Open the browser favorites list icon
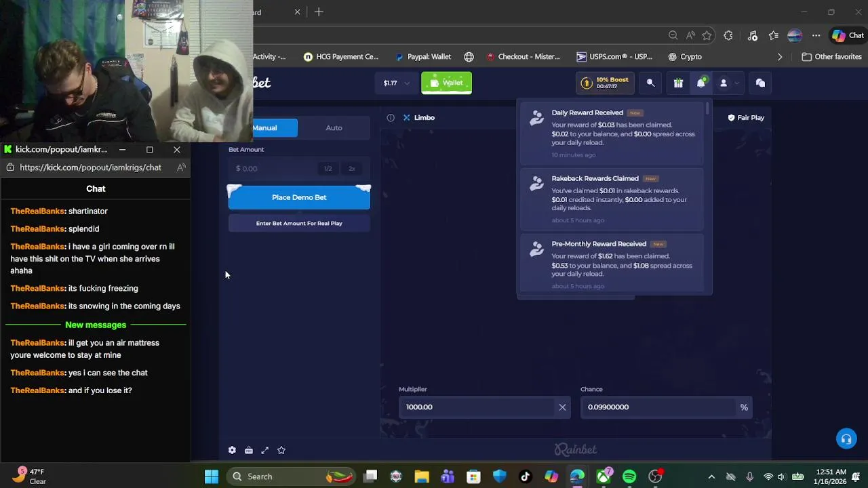 (774, 35)
